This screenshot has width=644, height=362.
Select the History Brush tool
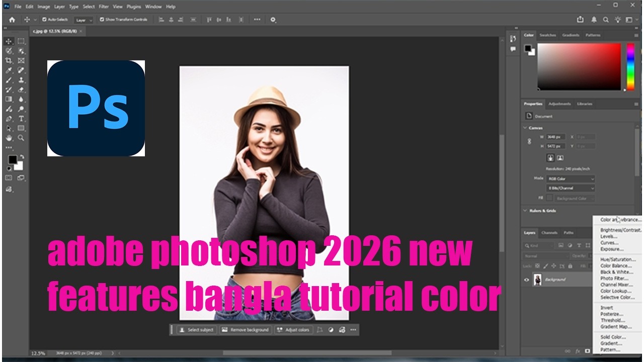tap(9, 89)
